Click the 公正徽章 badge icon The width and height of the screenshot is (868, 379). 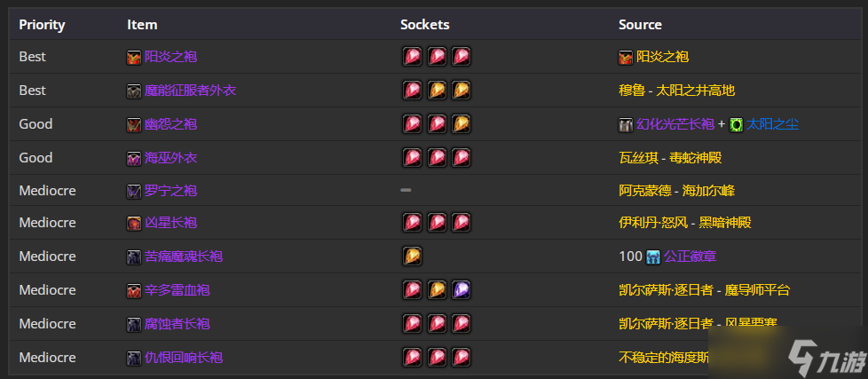[654, 257]
